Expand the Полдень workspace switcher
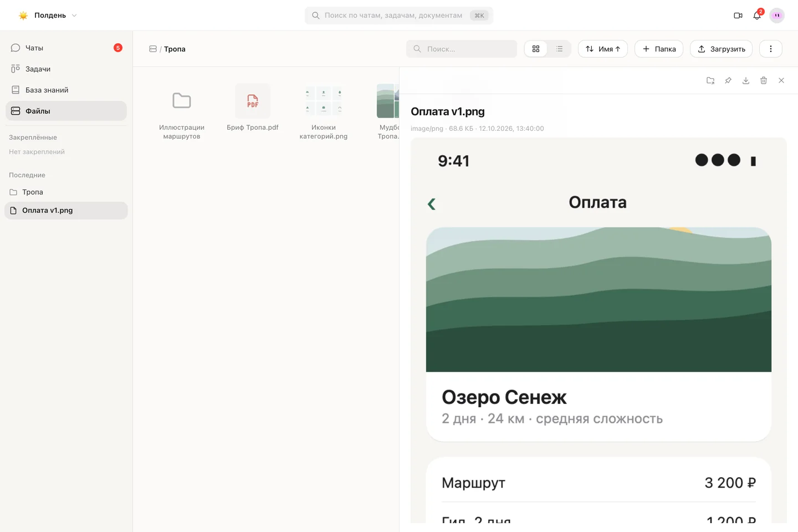This screenshot has height=532, width=798. pos(48,16)
